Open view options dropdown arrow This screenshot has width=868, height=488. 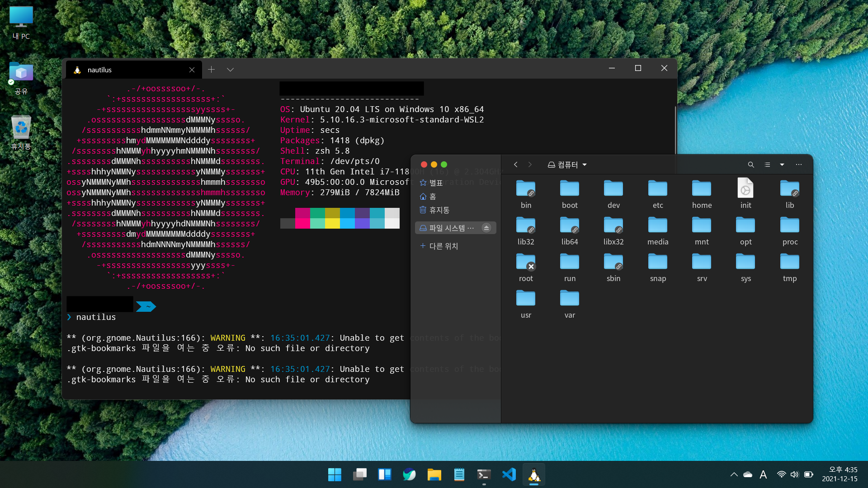(782, 165)
